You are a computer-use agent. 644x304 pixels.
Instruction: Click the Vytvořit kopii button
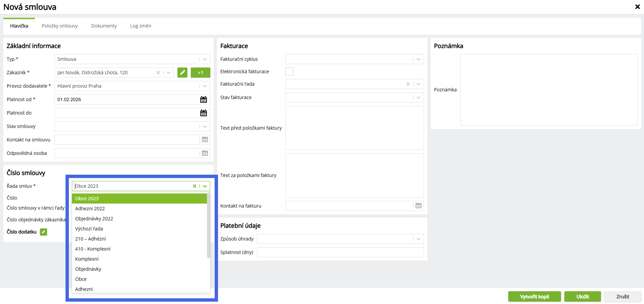(534, 297)
